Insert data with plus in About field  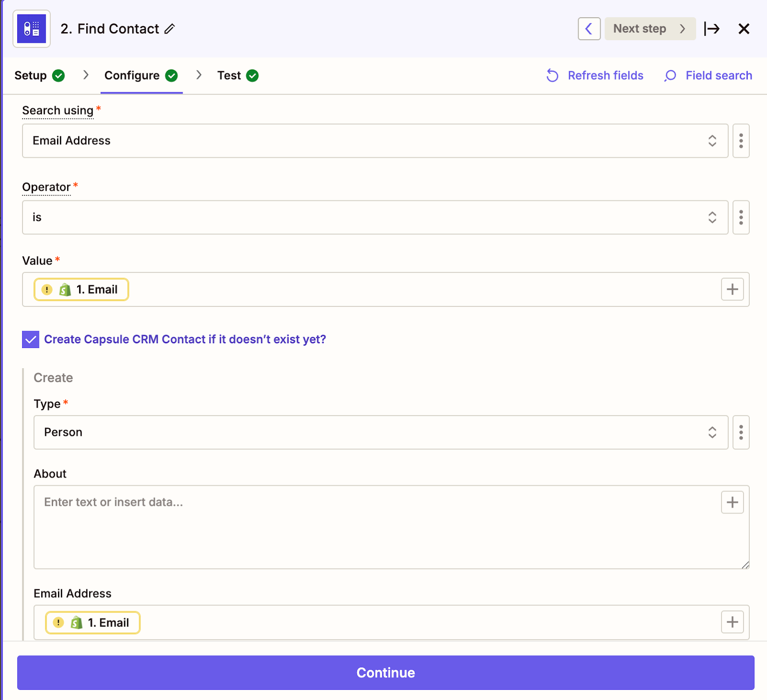[732, 502]
